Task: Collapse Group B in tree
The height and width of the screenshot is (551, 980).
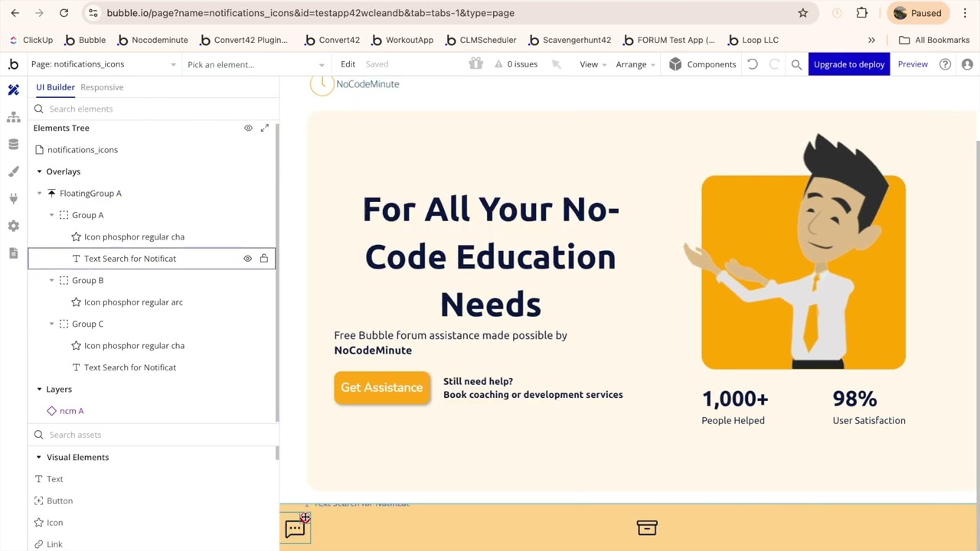Action: pyautogui.click(x=51, y=280)
